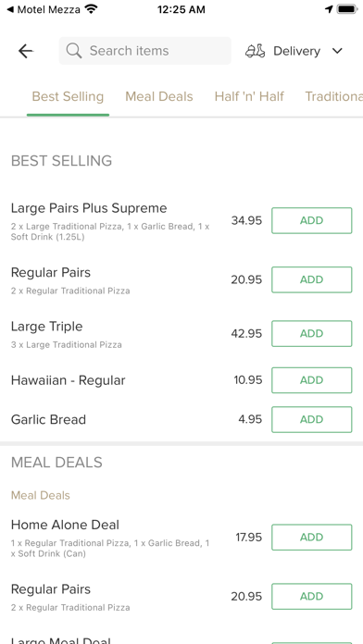Screen dimensions: 363x644
Task: Tap the search magnifier icon
Action: click(74, 51)
